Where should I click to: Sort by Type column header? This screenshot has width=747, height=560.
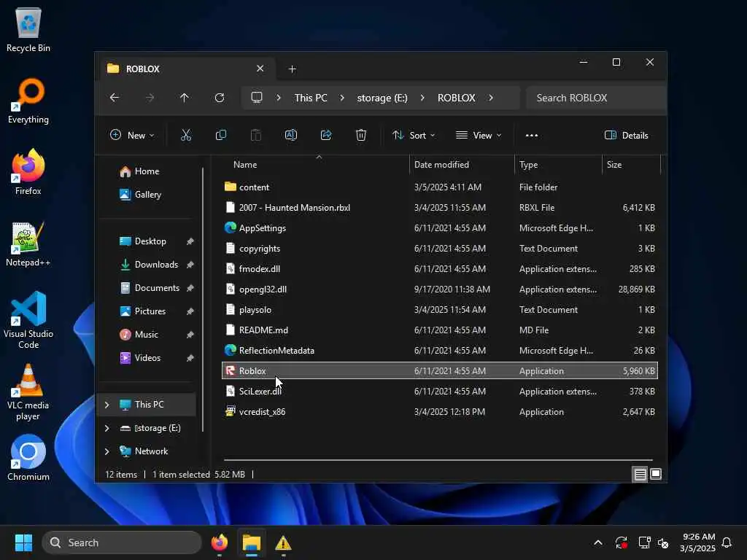pyautogui.click(x=558, y=165)
